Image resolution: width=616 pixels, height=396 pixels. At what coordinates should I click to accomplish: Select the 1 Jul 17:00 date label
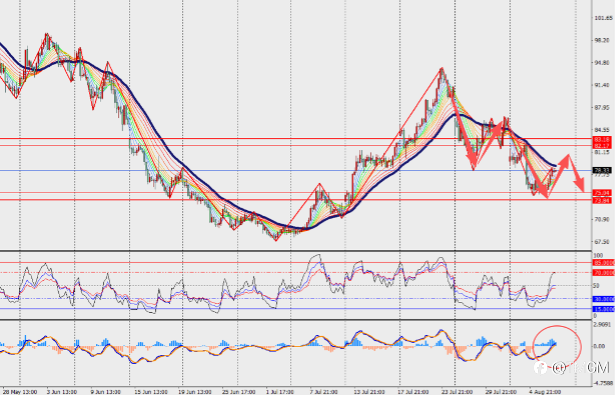[280, 392]
